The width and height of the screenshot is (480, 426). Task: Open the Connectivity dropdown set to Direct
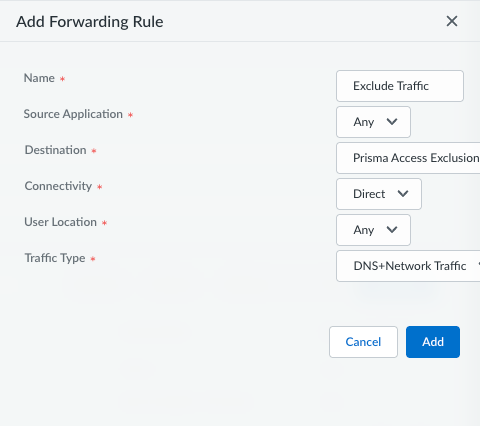379,194
